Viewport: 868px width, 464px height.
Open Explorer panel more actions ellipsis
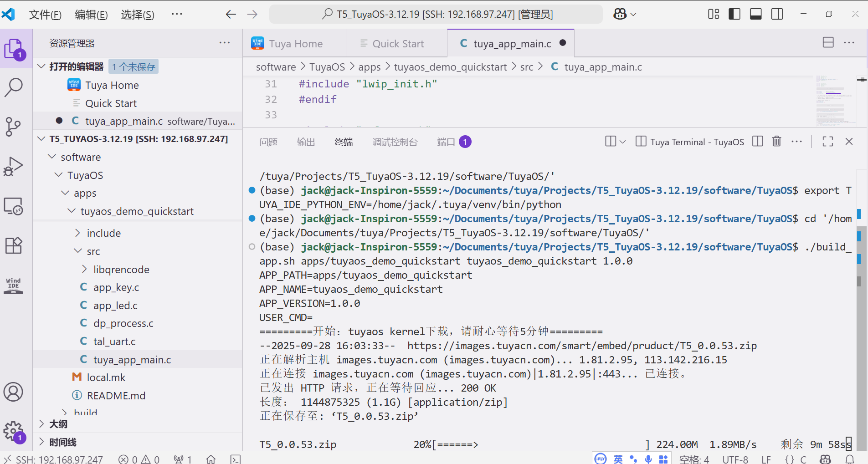point(225,43)
